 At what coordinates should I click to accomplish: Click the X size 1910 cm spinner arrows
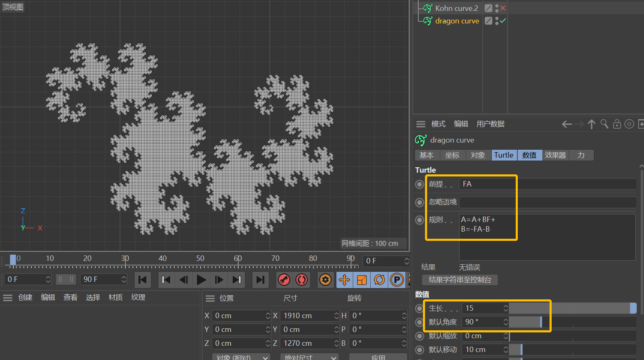pyautogui.click(x=336, y=316)
